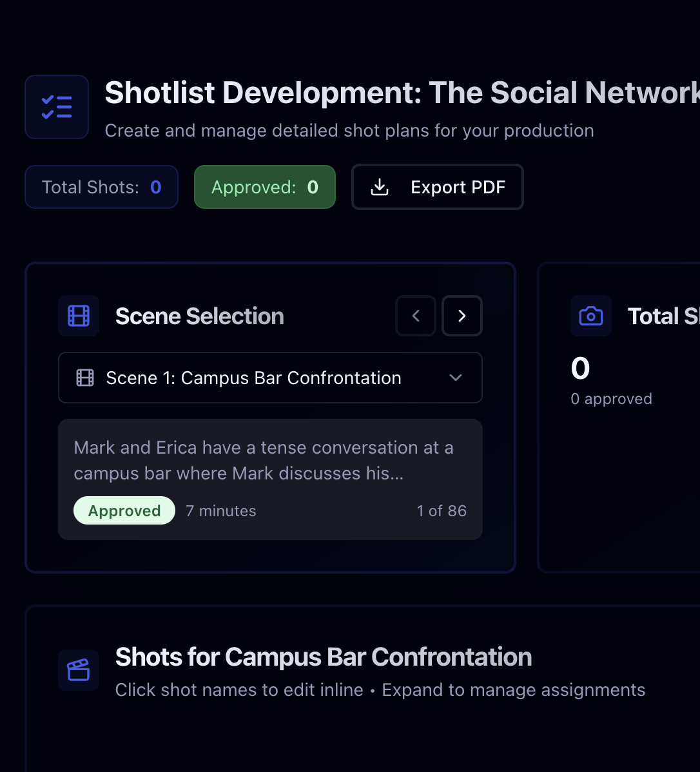The height and width of the screenshot is (772, 700).
Task: Click the 'Shots for Campus Bar Confrontation' heading
Action: [x=324, y=657]
